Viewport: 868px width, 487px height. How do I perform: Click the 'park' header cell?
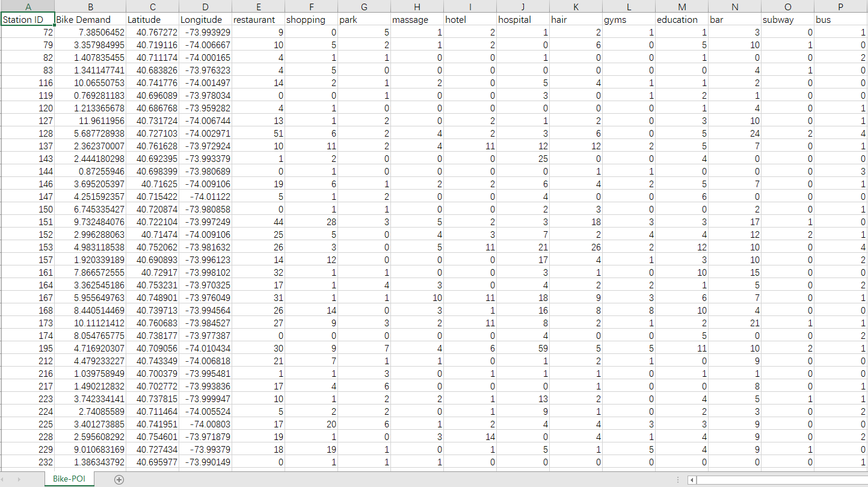(364, 19)
